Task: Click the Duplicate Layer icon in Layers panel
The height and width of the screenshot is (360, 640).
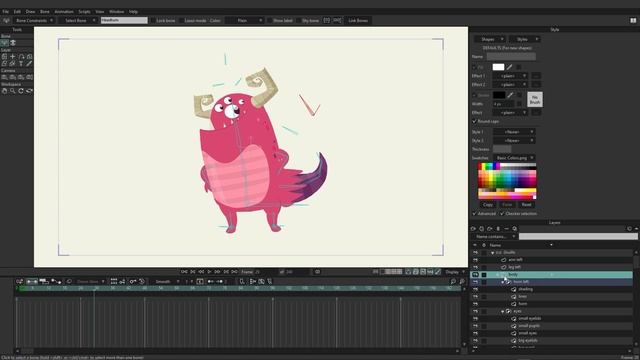Action: [x=482, y=229]
